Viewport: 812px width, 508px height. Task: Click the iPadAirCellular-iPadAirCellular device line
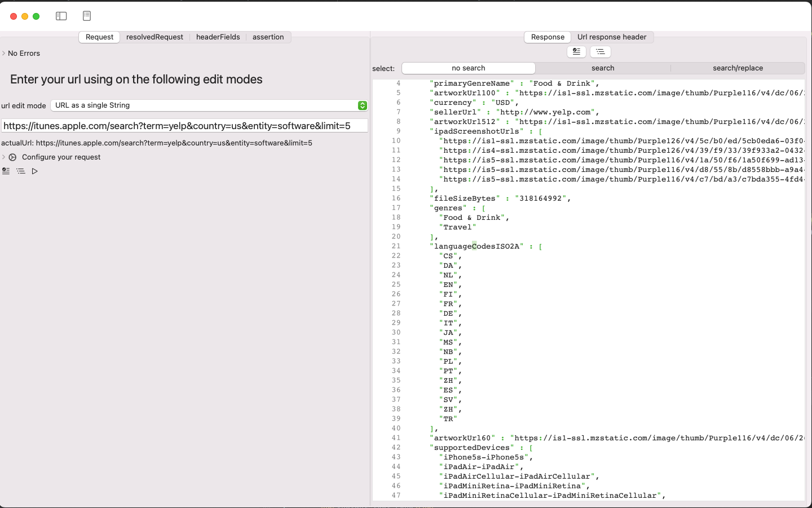click(x=519, y=476)
